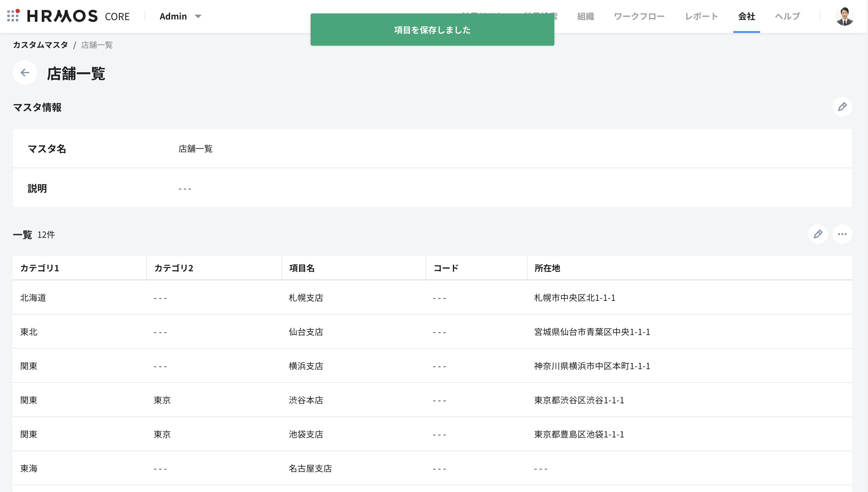The image size is (868, 492).
Task: Select the 会社 tab
Action: coord(746,16)
